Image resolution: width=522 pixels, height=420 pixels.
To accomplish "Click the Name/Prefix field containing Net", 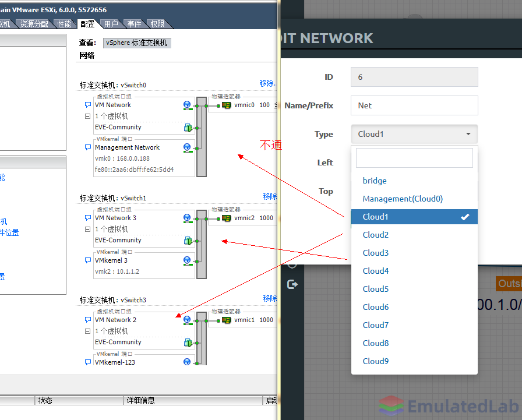I will [x=414, y=105].
